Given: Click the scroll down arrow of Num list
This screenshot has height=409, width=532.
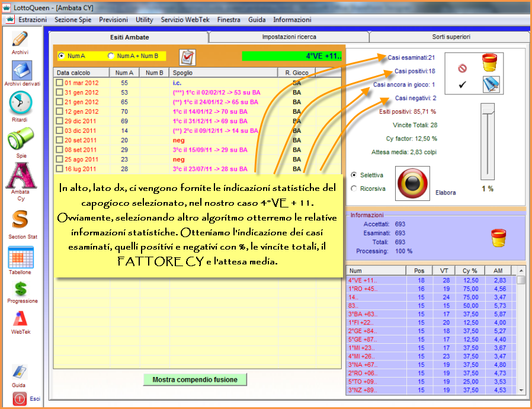Looking at the screenshot, I should pos(521,391).
